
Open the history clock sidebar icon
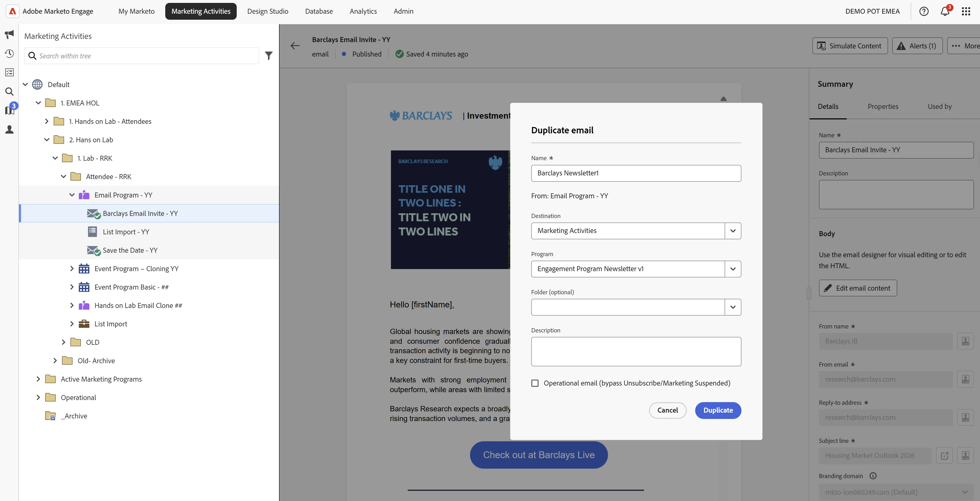[9, 54]
